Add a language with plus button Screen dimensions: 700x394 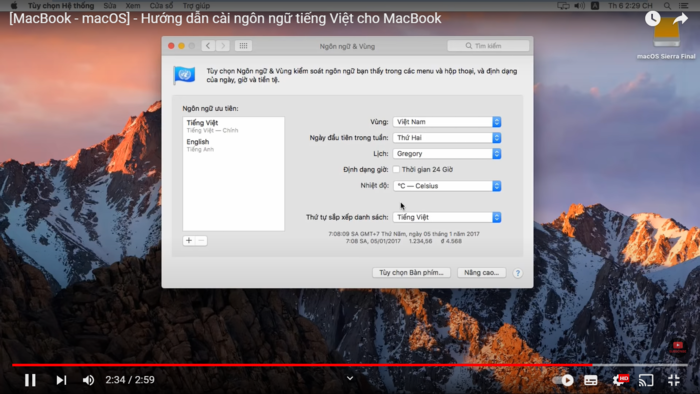point(189,241)
